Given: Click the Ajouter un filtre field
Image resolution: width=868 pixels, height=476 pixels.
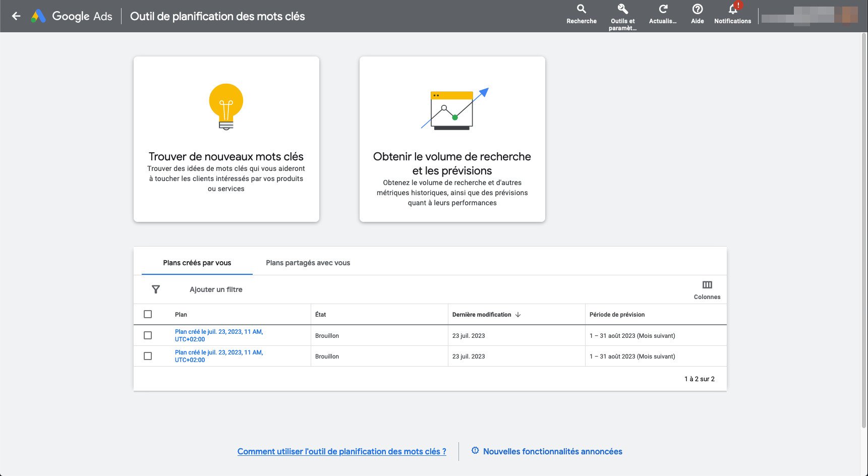Looking at the screenshot, I should (x=216, y=289).
